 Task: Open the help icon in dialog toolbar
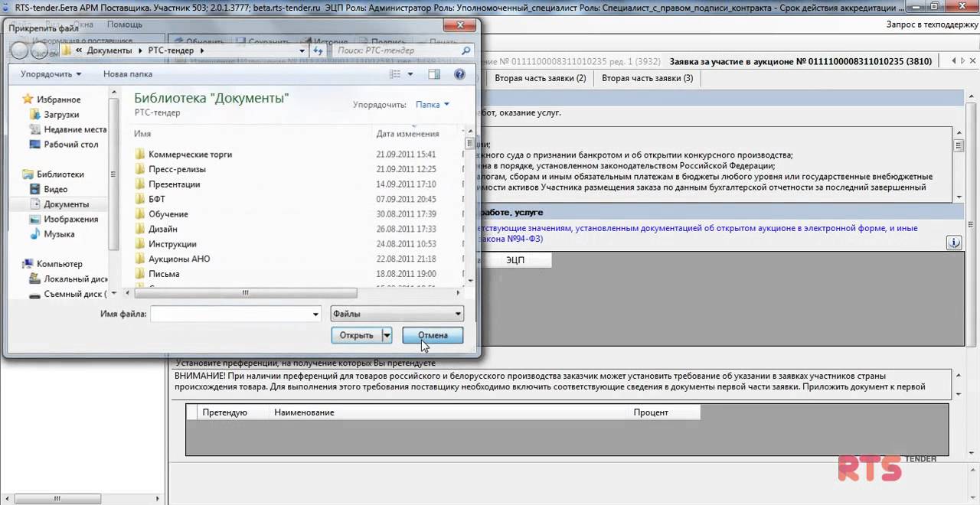tap(459, 74)
